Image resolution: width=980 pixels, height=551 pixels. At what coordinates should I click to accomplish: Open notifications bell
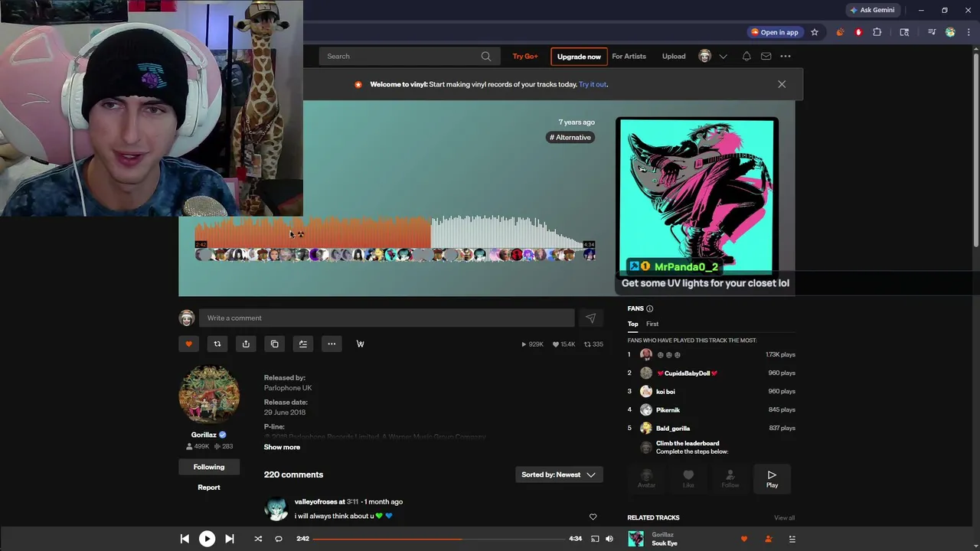click(746, 56)
